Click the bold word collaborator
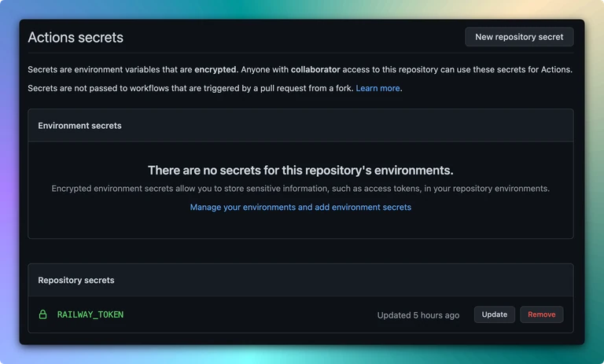 [315, 69]
